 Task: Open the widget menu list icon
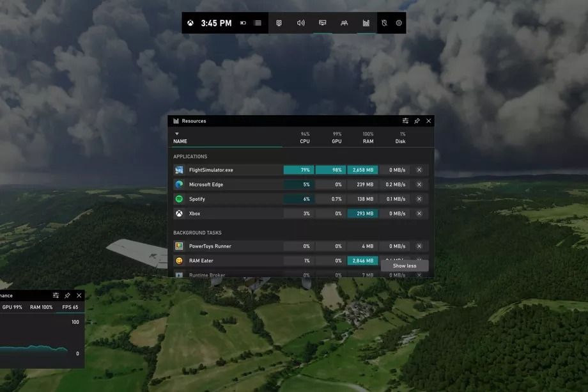258,23
